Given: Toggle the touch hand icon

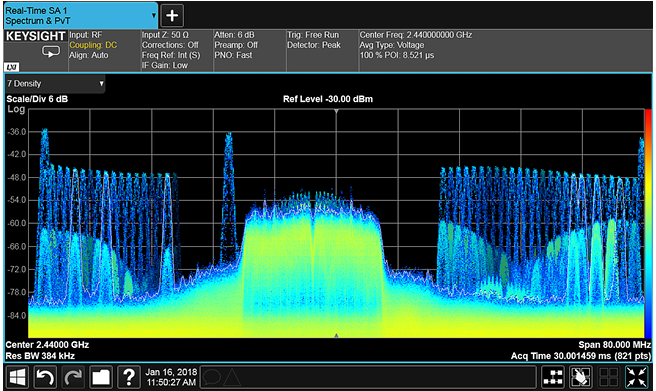Looking at the screenshot, I should click(581, 378).
